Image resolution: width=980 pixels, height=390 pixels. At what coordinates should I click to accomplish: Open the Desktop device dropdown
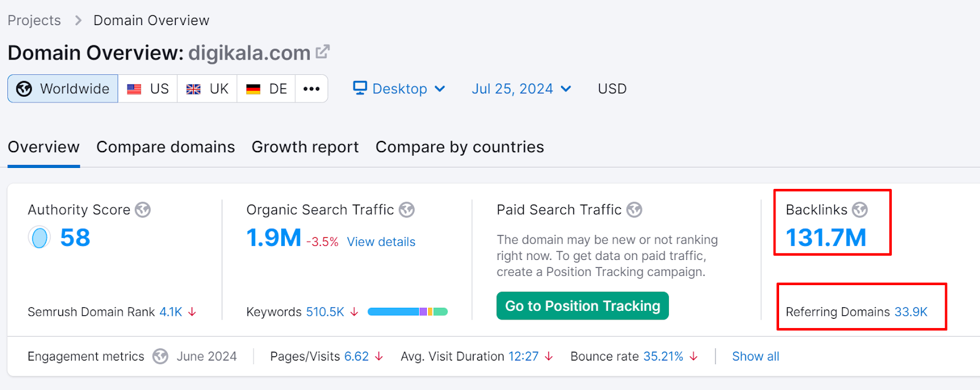tap(399, 89)
